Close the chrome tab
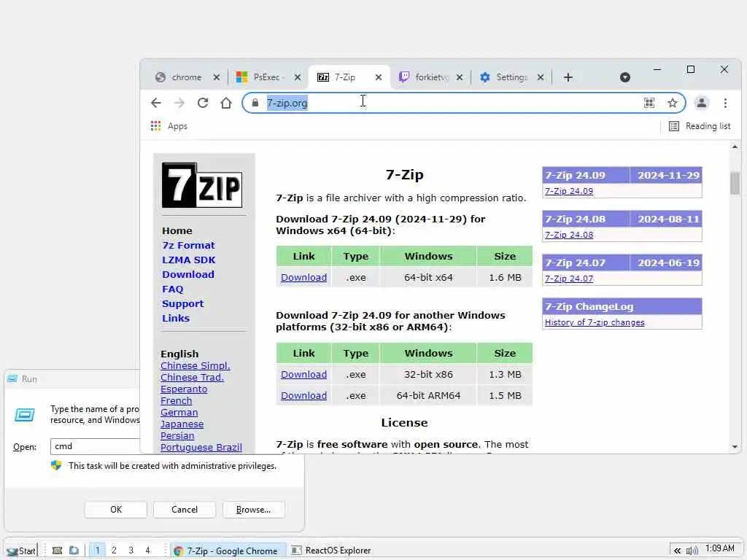 [216, 77]
